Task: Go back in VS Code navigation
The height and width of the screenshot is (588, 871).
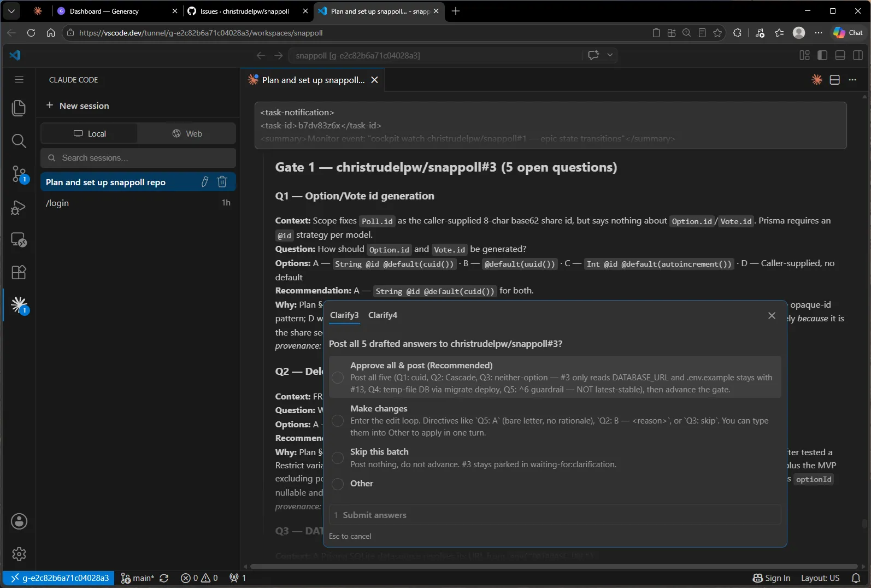Action: point(261,55)
